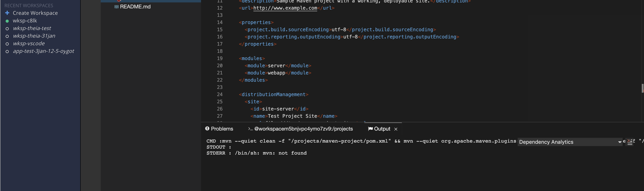The width and height of the screenshot is (644, 191).
Task: Click the status circle of app-test-3jan-12-5-oygot
Action: 7,52
